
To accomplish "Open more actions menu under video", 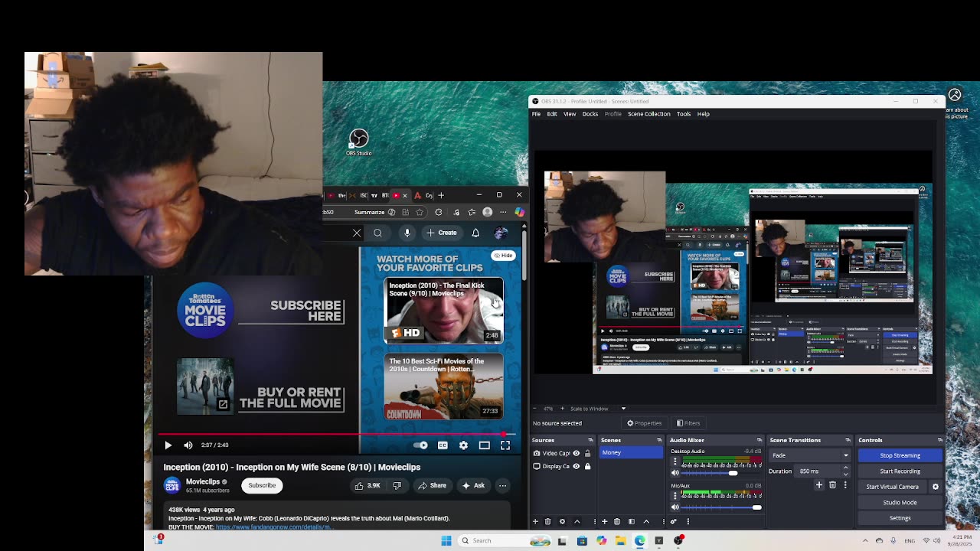I will coord(502,485).
